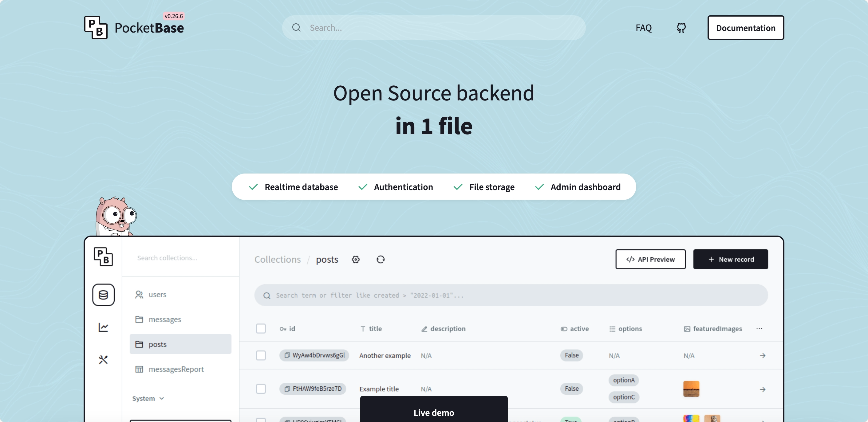The width and height of the screenshot is (868, 422).
Task: Open the Collections database icon
Action: pyautogui.click(x=103, y=295)
